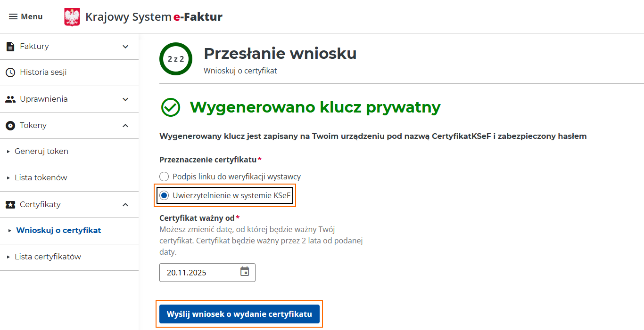Screen dimensions: 644x330
Task: Open the Wnioskuj o certyfikat link
Action: [x=58, y=231]
